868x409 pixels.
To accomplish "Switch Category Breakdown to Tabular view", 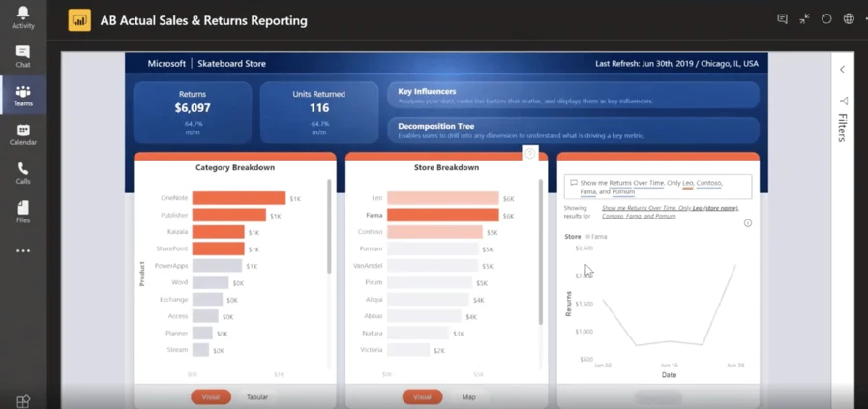I will click(x=257, y=396).
